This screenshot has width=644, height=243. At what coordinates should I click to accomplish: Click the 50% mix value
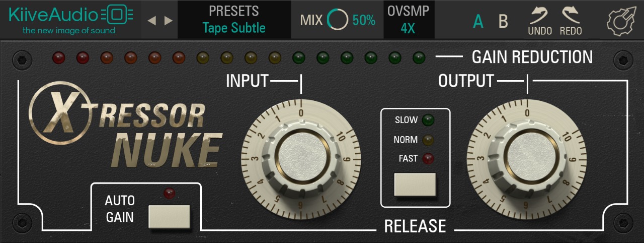click(x=364, y=21)
